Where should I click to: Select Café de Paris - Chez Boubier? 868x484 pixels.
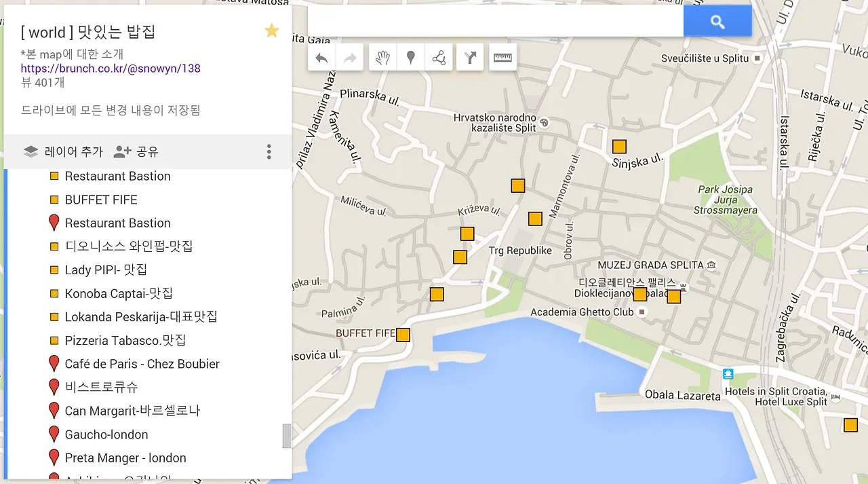142,364
